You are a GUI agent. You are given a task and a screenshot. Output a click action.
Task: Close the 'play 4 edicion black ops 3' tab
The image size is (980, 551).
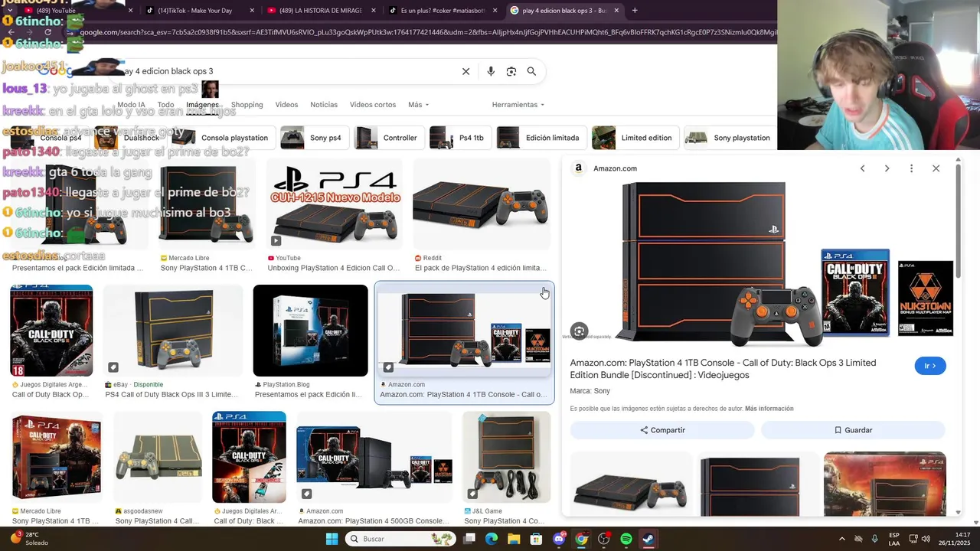[616, 11]
